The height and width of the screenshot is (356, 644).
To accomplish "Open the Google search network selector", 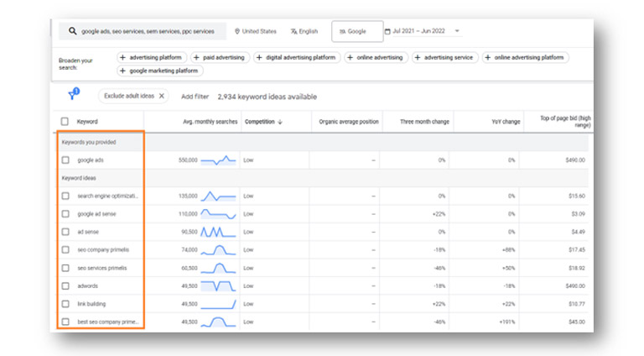I will coord(357,31).
